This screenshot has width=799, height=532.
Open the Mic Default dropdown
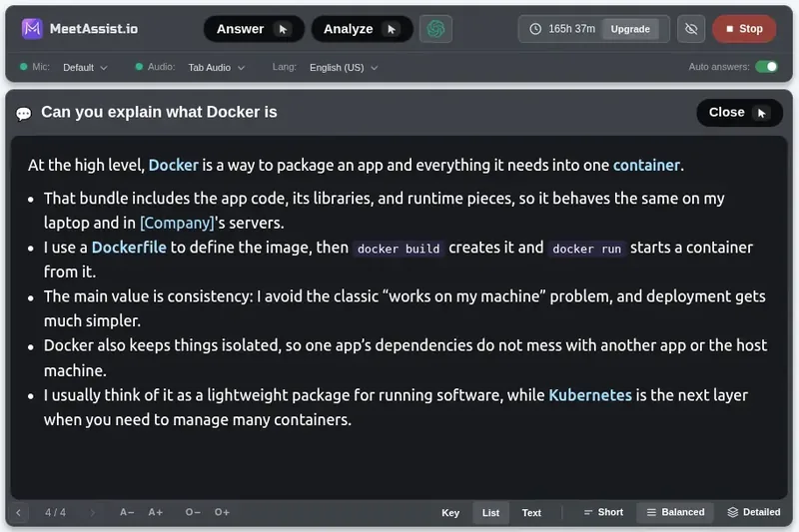(x=85, y=67)
